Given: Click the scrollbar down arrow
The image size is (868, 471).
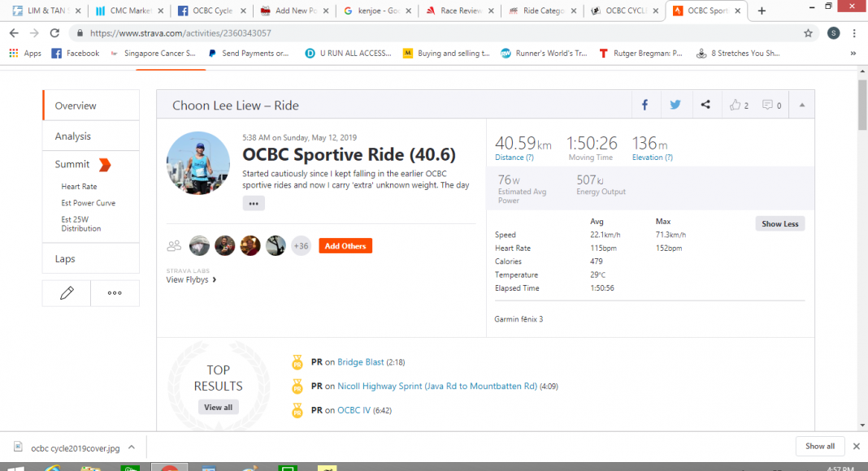Looking at the screenshot, I should 862,426.
